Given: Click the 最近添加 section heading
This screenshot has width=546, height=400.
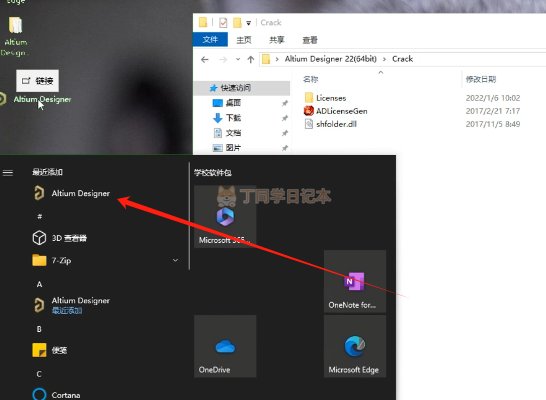Looking at the screenshot, I should click(47, 172).
